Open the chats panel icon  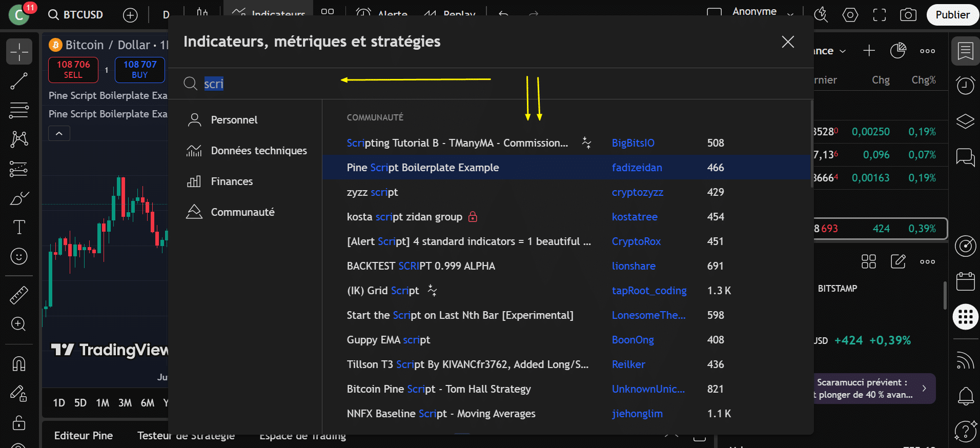tap(966, 157)
